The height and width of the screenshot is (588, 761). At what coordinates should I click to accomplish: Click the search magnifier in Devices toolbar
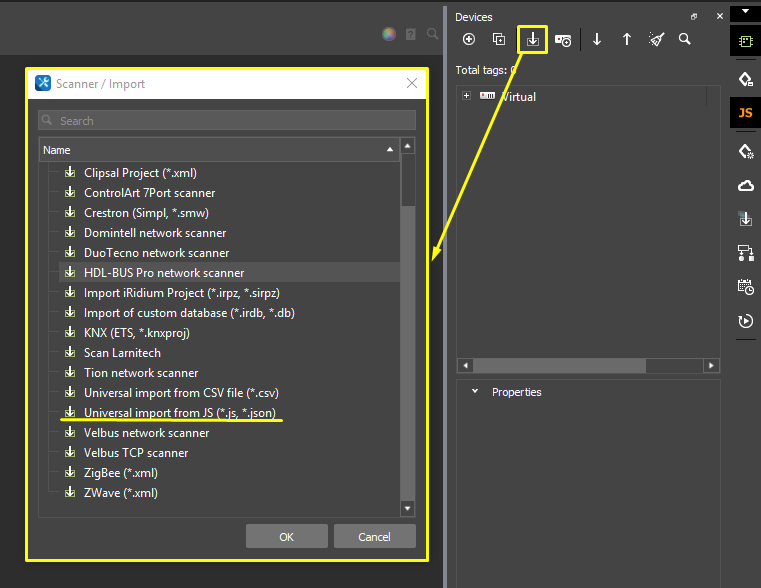[685, 39]
